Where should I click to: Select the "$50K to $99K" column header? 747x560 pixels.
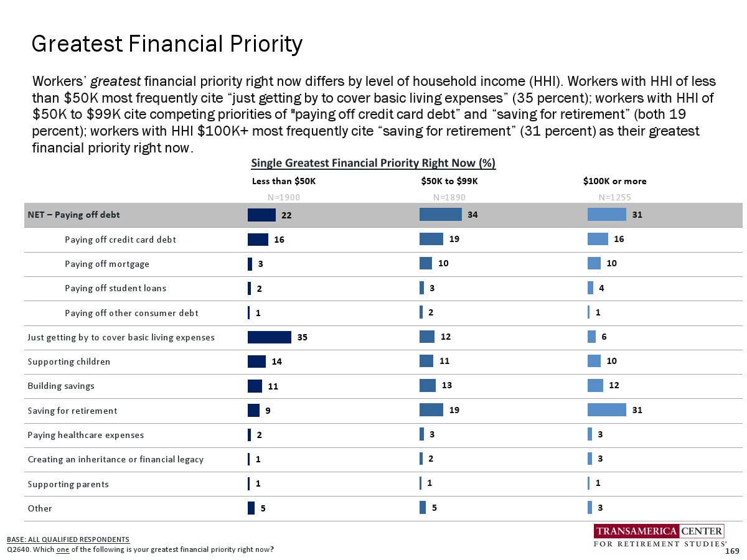click(449, 182)
